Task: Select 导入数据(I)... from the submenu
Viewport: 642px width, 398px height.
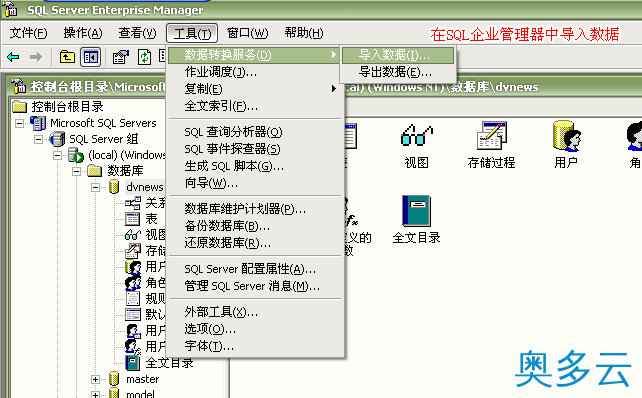Action: click(398, 55)
